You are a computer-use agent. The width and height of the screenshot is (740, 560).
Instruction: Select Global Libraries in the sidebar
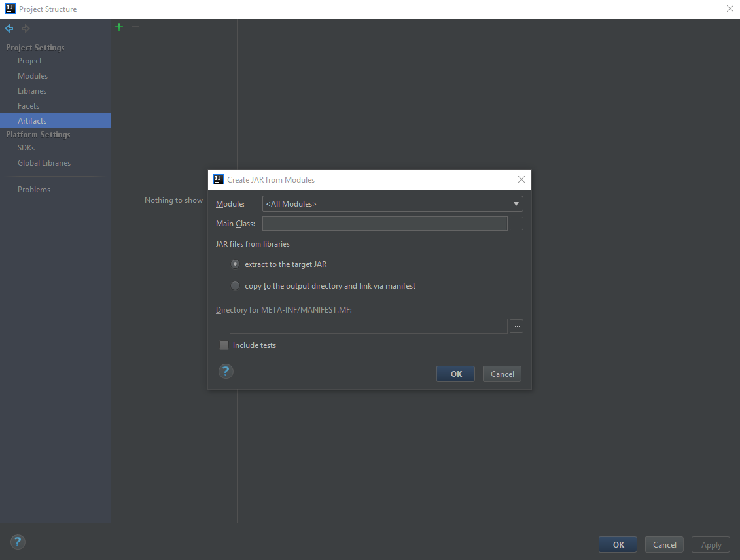point(44,163)
